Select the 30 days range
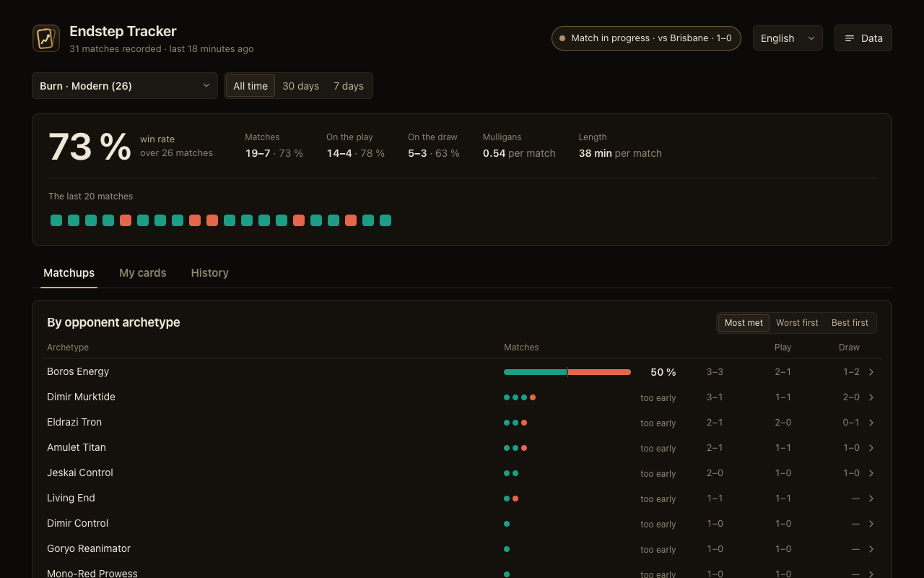924x578 pixels. 300,86
